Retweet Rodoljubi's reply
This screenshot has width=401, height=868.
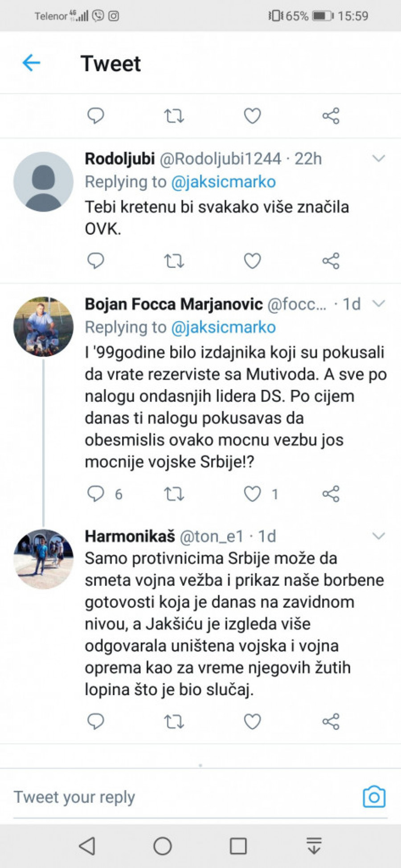click(174, 261)
